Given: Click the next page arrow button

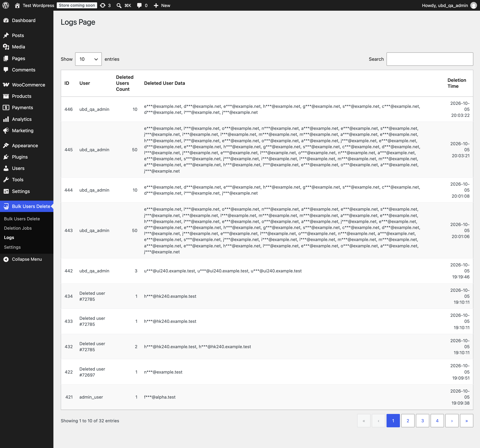Looking at the screenshot, I should coord(452,420).
